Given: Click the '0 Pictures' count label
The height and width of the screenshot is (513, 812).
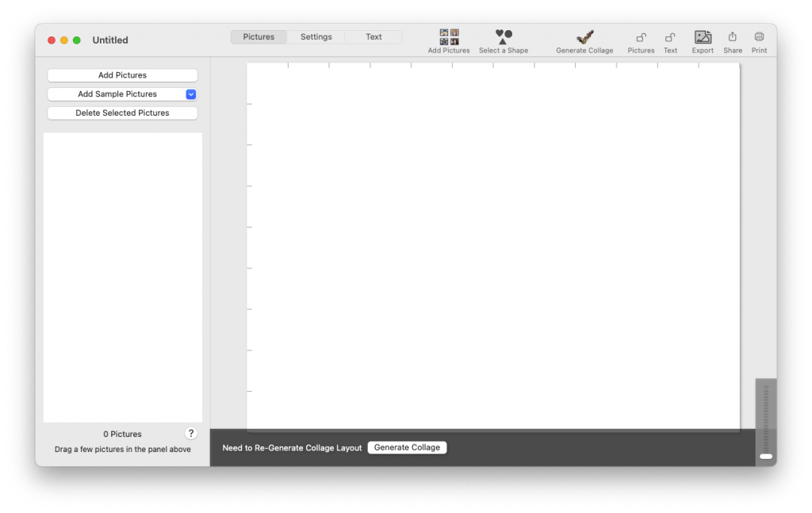Looking at the screenshot, I should coord(122,434).
